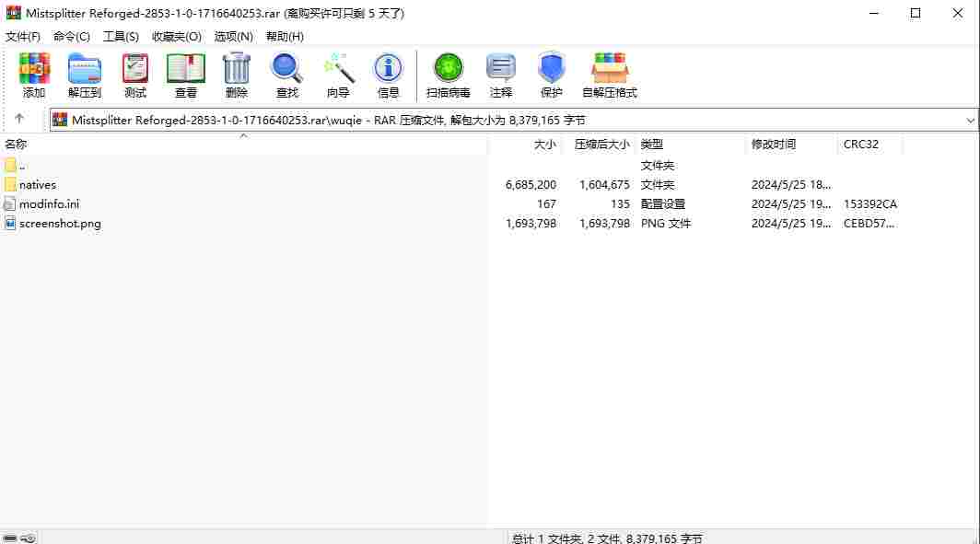This screenshot has width=980, height=544.
Task: Click modinfo.ini packed size 135
Action: (x=620, y=204)
